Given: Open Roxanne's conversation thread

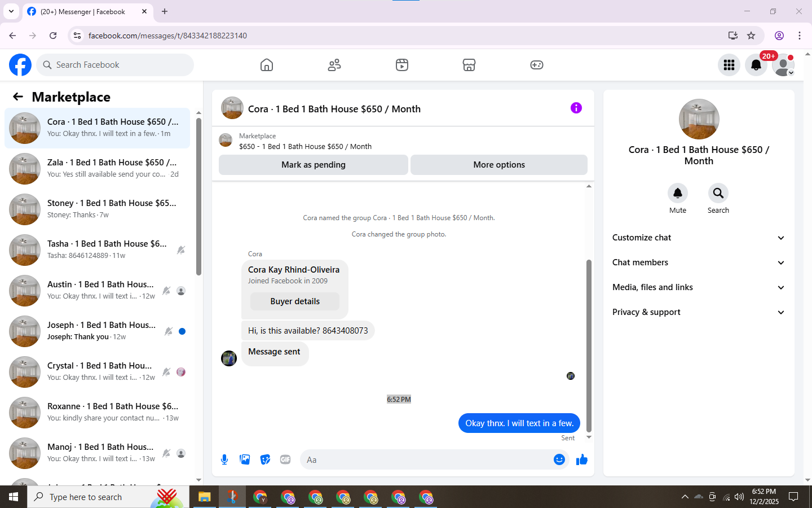Looking at the screenshot, I should tap(97, 413).
